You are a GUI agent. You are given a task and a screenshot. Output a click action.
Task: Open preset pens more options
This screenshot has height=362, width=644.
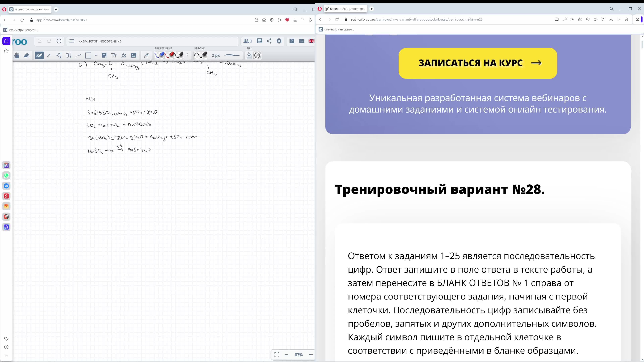click(x=187, y=55)
